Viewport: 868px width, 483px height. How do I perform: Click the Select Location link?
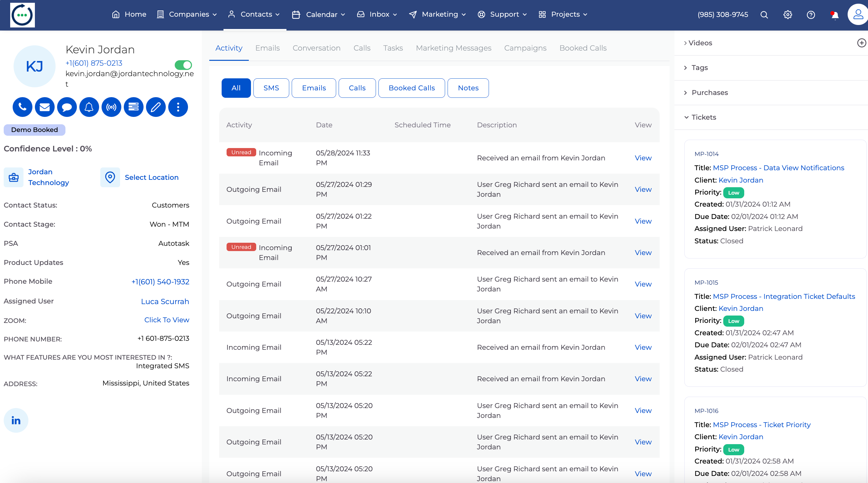152,177
